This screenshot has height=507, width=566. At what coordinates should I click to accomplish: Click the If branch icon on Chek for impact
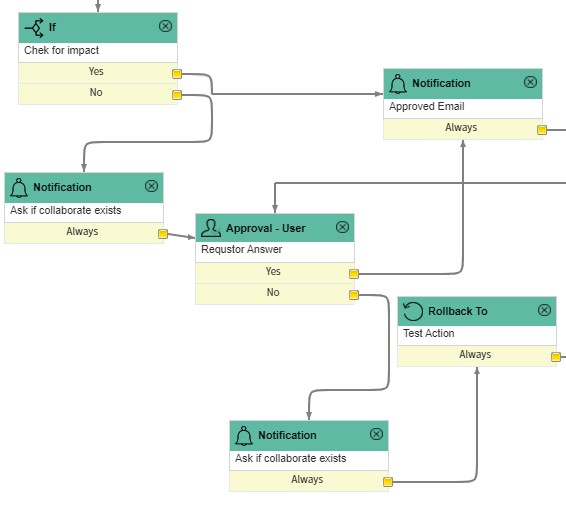35,27
